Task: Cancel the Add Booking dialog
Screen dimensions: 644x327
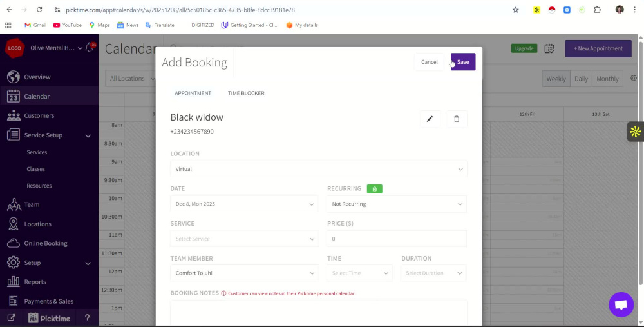Action: [429, 62]
